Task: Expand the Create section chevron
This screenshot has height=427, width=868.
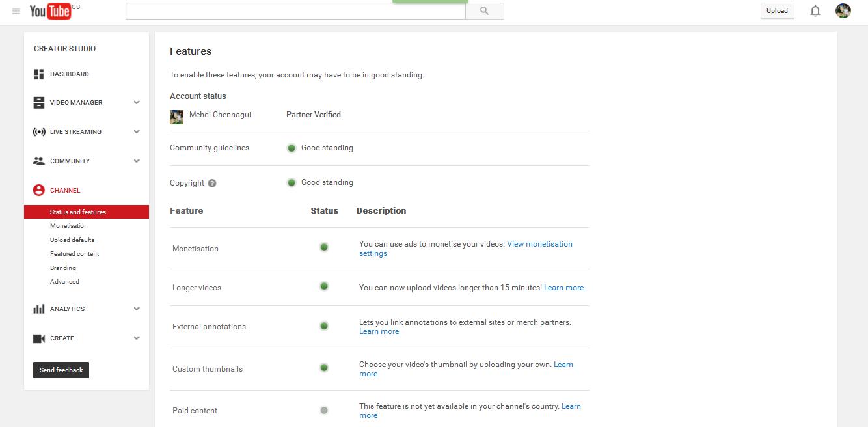Action: point(137,338)
